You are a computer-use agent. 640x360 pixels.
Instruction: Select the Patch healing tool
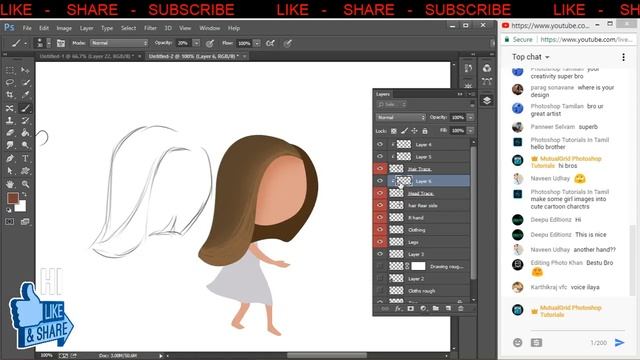pyautogui.click(x=10, y=108)
